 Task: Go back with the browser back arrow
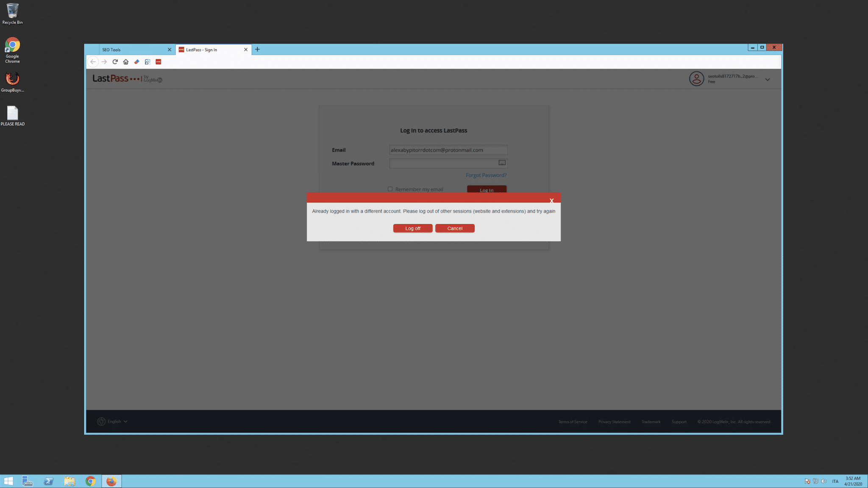[x=93, y=62]
